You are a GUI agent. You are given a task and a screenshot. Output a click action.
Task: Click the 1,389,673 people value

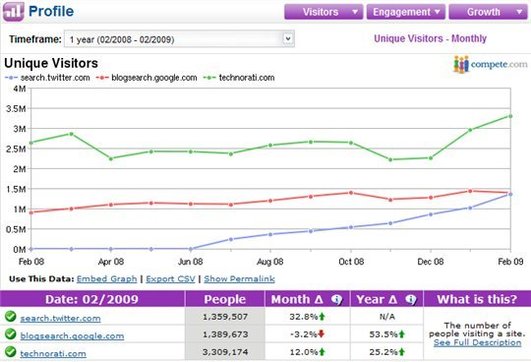click(225, 334)
